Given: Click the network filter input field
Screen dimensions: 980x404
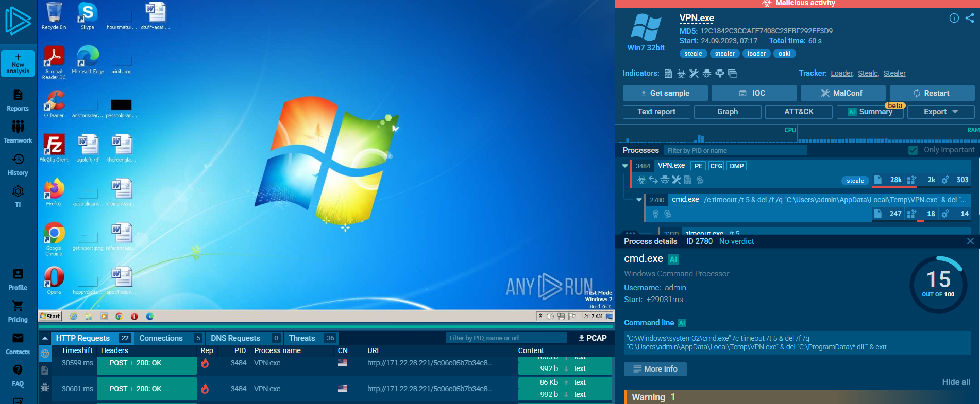Looking at the screenshot, I should tap(506, 338).
